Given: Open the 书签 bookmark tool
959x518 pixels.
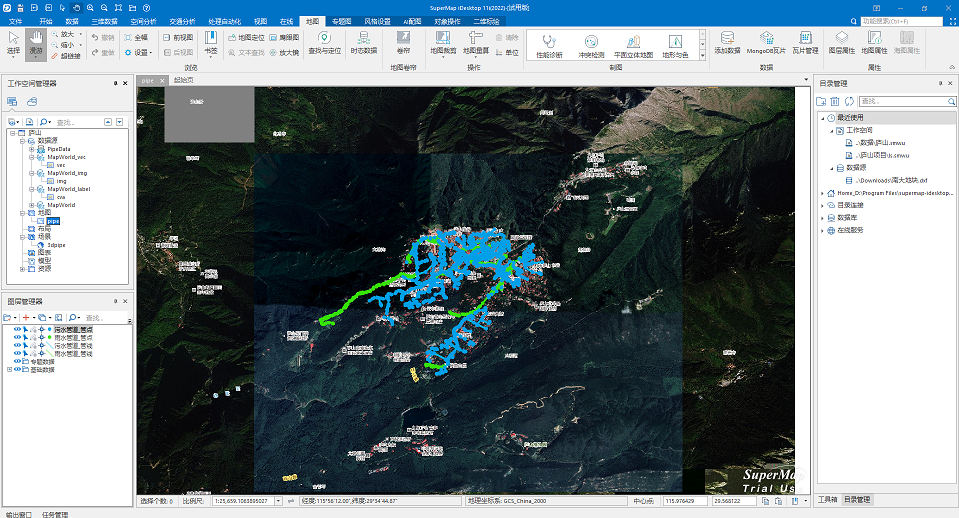Looking at the screenshot, I should (x=210, y=43).
